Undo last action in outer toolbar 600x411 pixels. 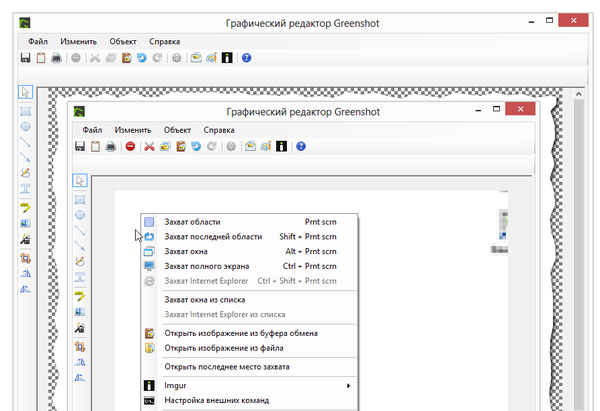click(x=142, y=58)
